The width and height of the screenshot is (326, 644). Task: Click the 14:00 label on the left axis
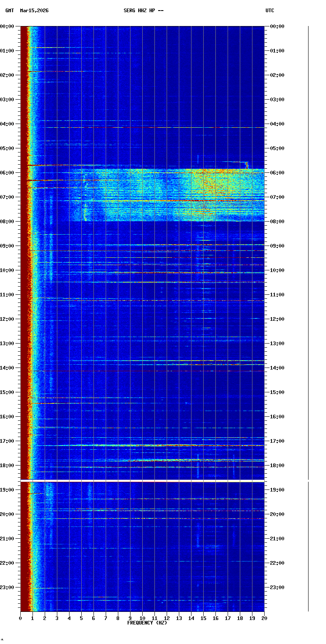pyautogui.click(x=7, y=368)
